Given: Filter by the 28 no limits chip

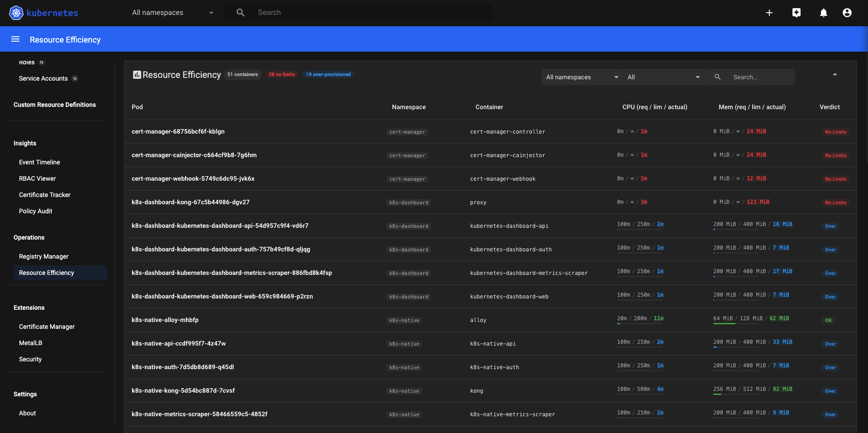Looking at the screenshot, I should click(x=282, y=74).
